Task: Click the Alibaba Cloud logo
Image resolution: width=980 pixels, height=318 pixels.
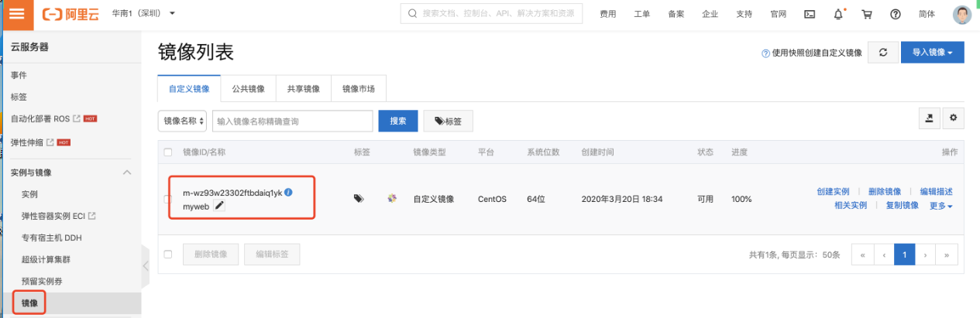Action: [70, 14]
